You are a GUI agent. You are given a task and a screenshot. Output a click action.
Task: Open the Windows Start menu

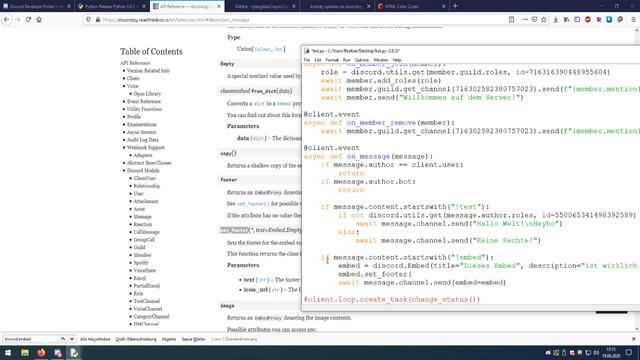tap(8, 353)
